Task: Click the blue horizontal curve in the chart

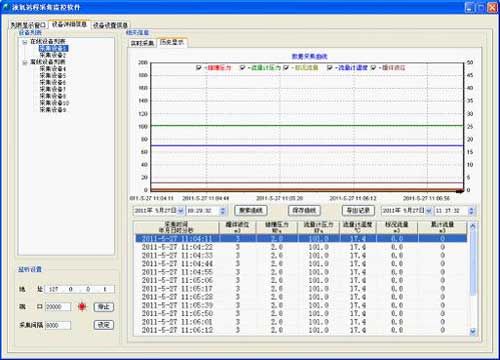Action: coord(307,146)
